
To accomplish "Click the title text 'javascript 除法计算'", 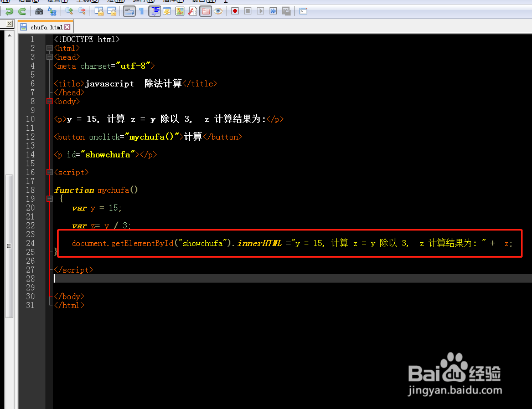I will [133, 84].
